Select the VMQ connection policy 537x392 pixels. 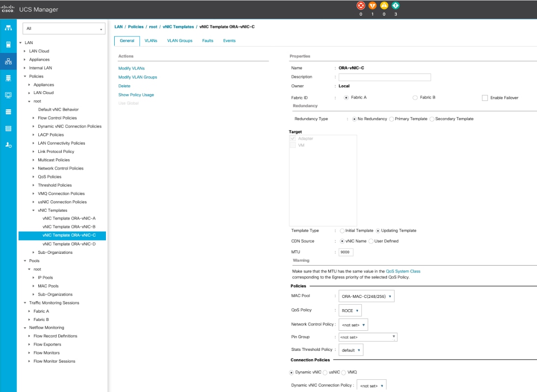pos(343,372)
